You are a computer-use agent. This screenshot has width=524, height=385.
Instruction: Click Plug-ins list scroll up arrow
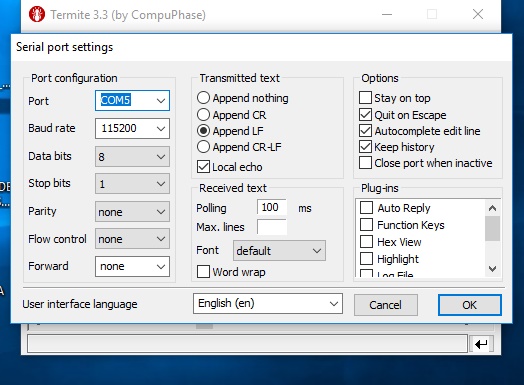pos(492,208)
